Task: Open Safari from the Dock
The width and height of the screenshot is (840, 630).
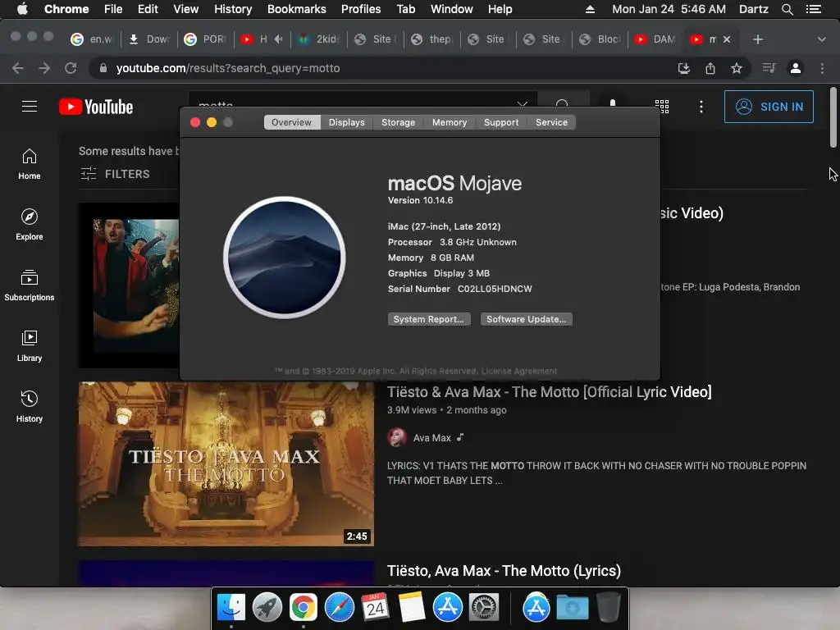Action: (x=340, y=608)
